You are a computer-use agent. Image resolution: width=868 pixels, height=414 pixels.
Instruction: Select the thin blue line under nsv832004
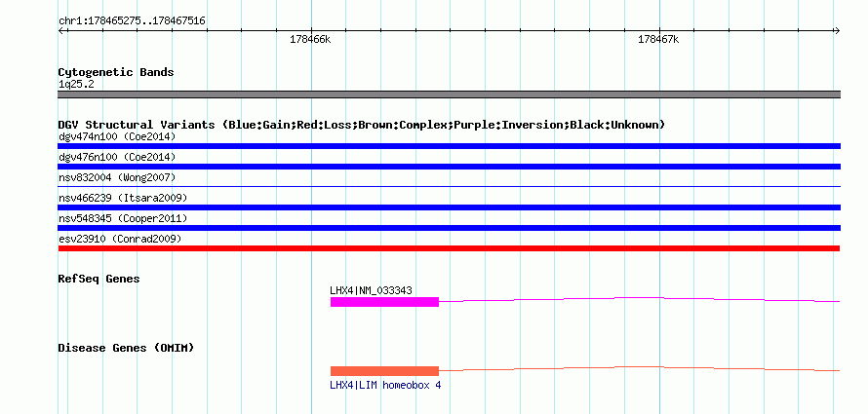[449, 187]
